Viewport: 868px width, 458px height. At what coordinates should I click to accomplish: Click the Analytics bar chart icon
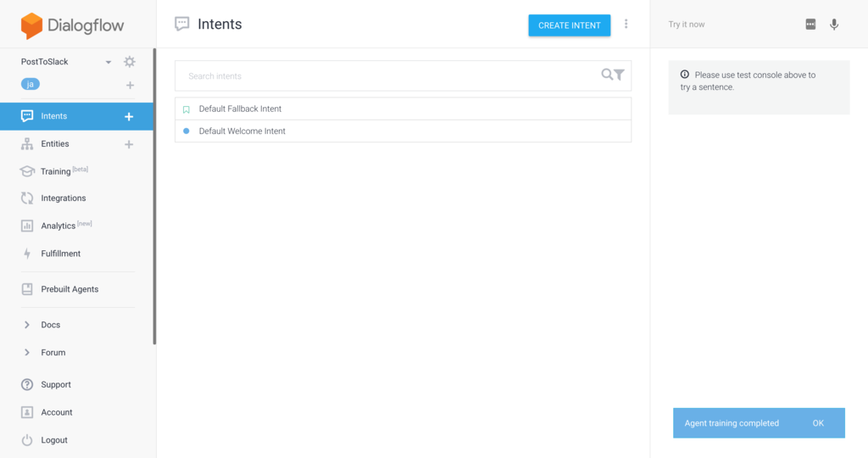pos(26,226)
